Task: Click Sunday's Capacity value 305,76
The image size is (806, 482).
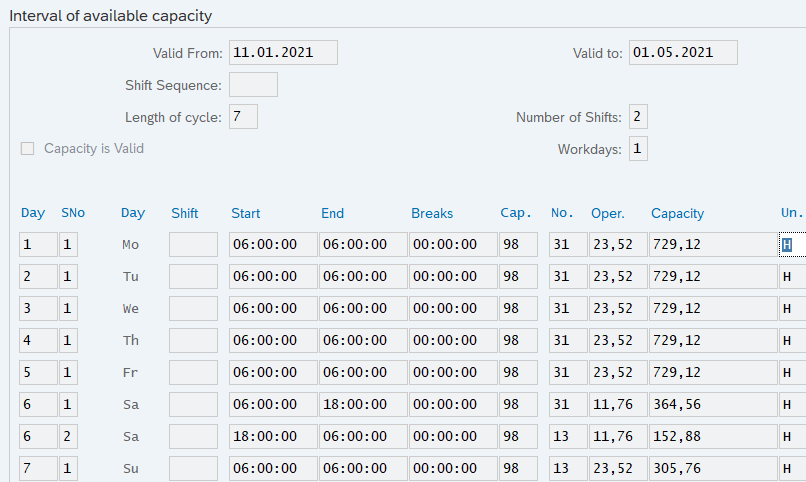Action: 711,469
